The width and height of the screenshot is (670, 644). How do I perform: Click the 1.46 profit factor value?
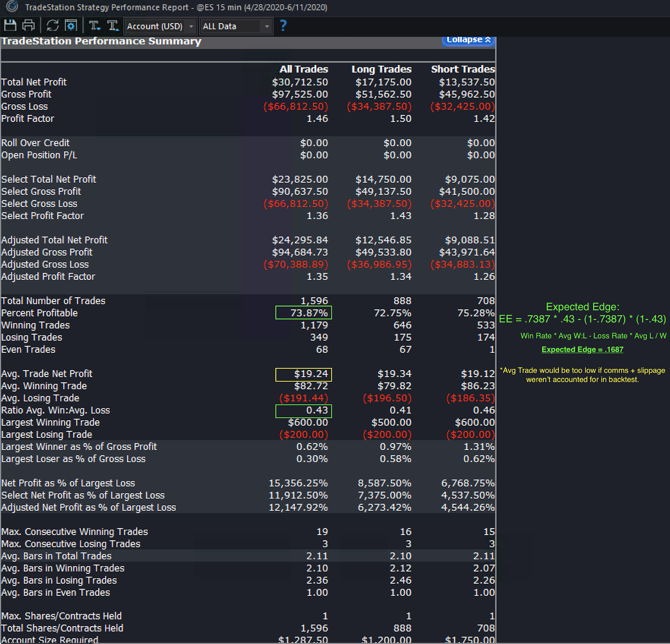tap(317, 119)
